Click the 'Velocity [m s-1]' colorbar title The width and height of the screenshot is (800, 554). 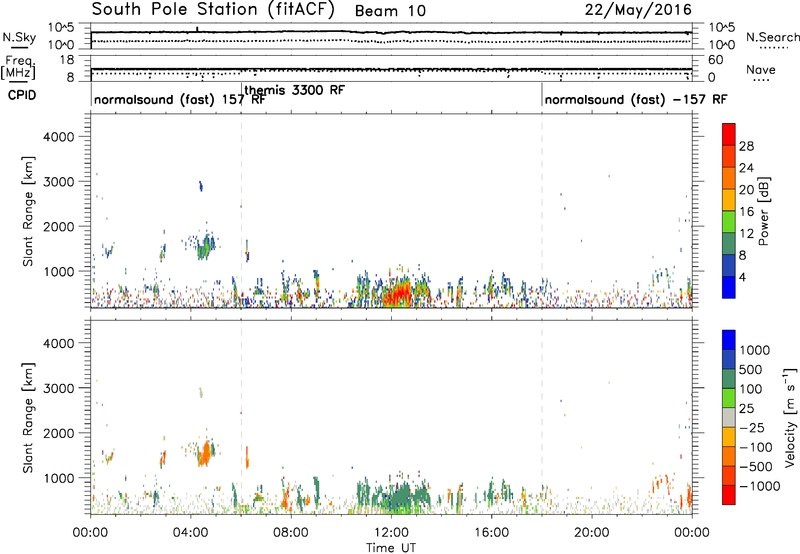coord(790,417)
